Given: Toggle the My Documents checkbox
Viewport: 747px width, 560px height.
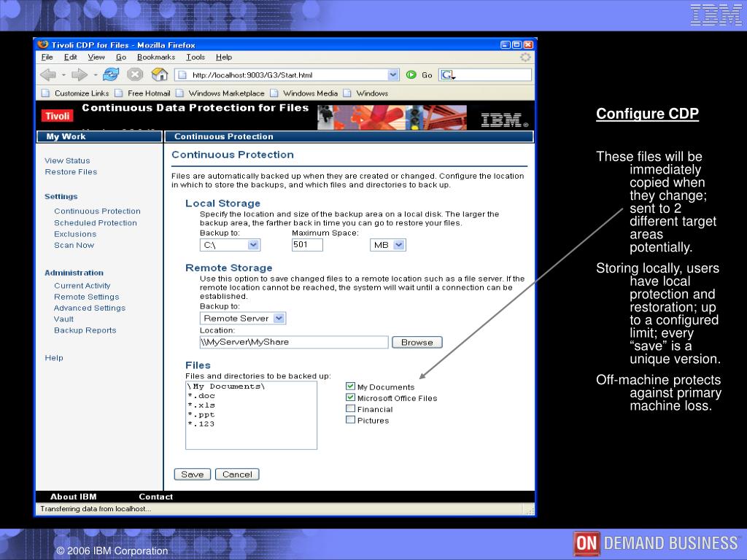Looking at the screenshot, I should 351,386.
